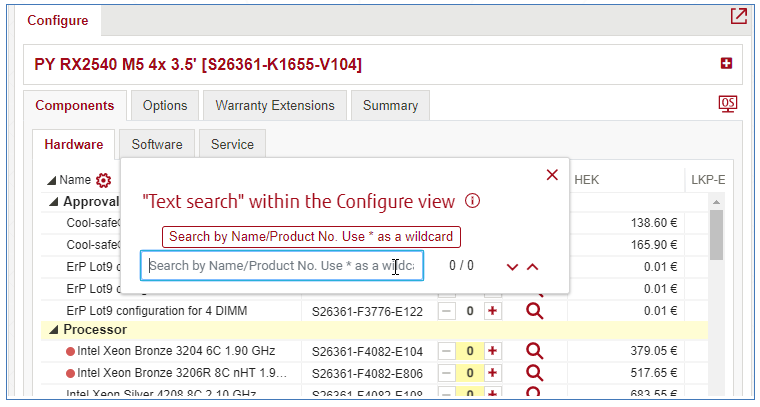Jump to previous search result arrow
Viewport: 760px width, 407px height.
point(533,267)
